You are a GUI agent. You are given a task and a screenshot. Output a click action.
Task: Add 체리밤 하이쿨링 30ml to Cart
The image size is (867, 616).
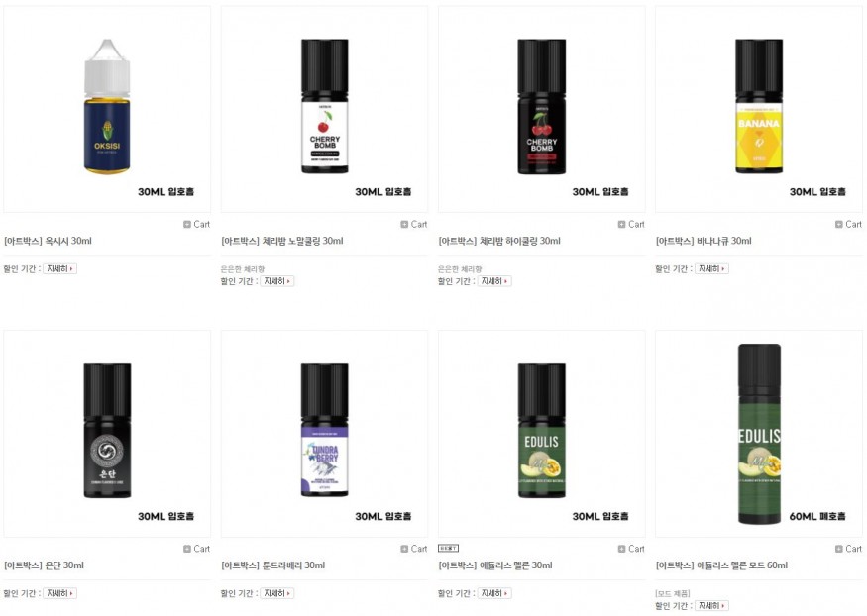(x=631, y=224)
